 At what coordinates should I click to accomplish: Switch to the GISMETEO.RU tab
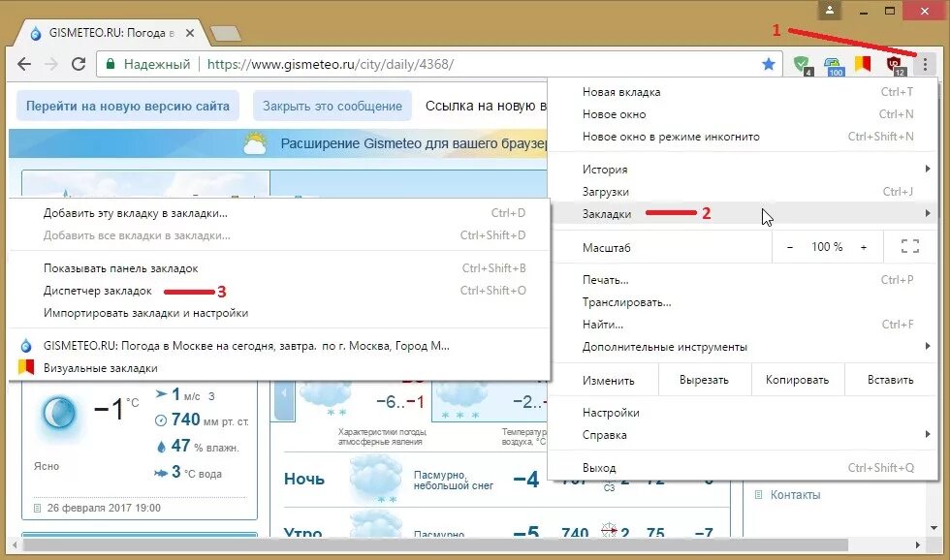click(x=112, y=33)
